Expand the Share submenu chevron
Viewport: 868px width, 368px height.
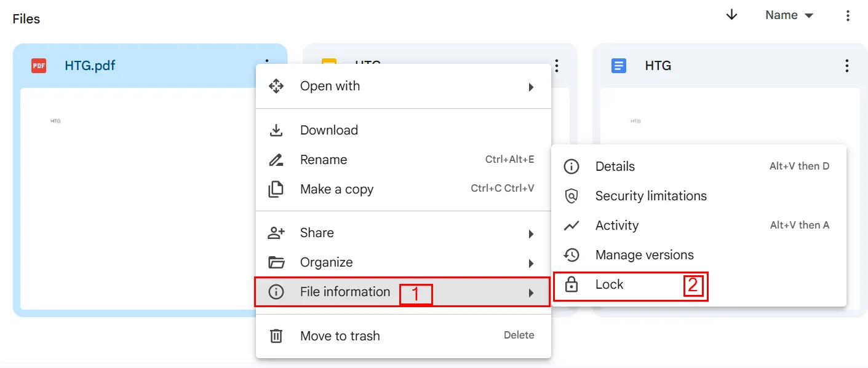click(x=531, y=233)
